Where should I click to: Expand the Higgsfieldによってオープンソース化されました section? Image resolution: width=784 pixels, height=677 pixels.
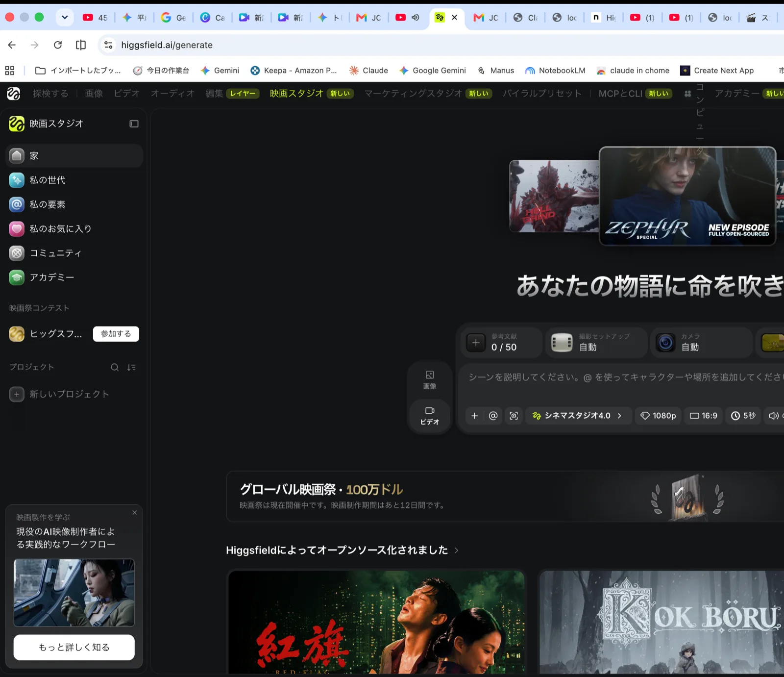(342, 550)
